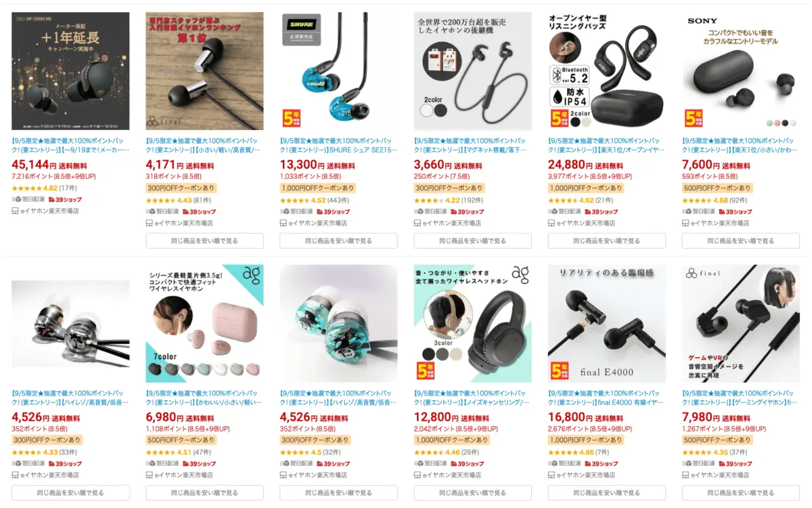Open the blue SHURE SE215 earphone thumbnail
Image resolution: width=812 pixels, height=508 pixels.
(x=338, y=71)
